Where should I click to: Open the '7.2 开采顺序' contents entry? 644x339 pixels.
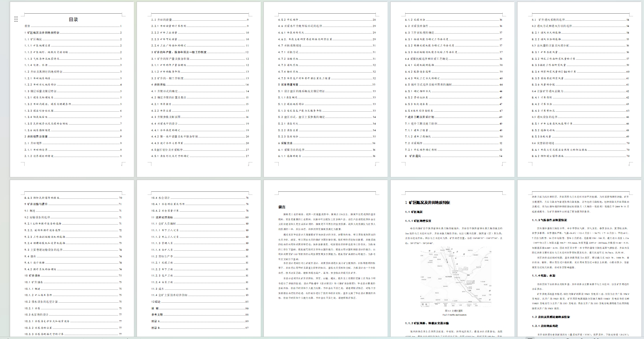[x=454, y=143]
